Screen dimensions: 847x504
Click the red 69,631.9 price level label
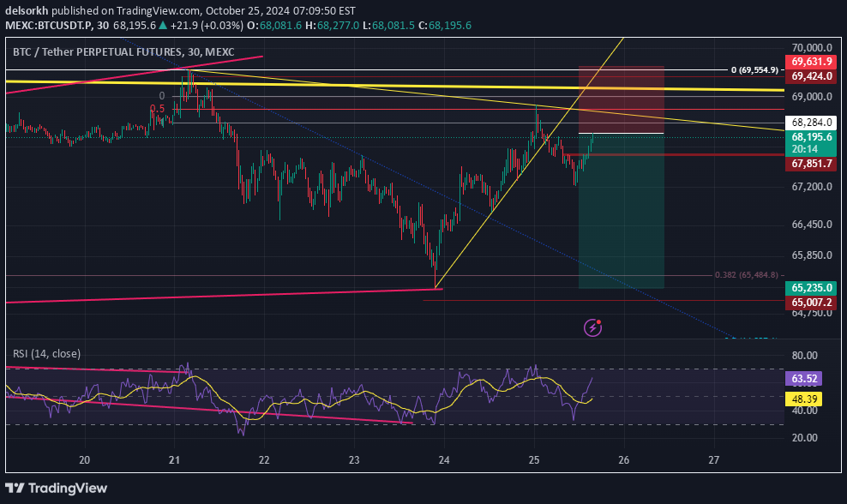click(811, 61)
